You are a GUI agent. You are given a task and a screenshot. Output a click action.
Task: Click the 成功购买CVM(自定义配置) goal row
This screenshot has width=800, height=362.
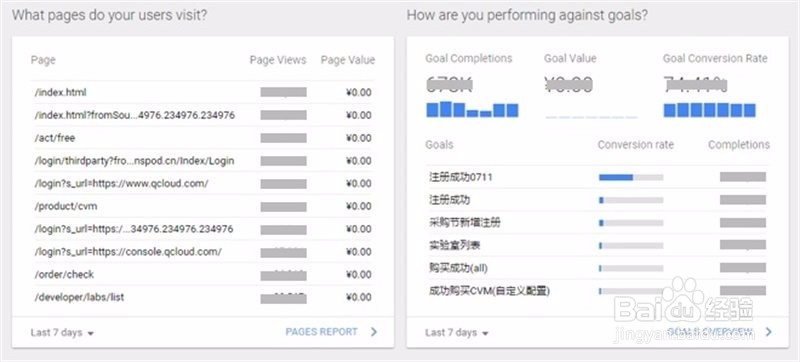pos(596,291)
